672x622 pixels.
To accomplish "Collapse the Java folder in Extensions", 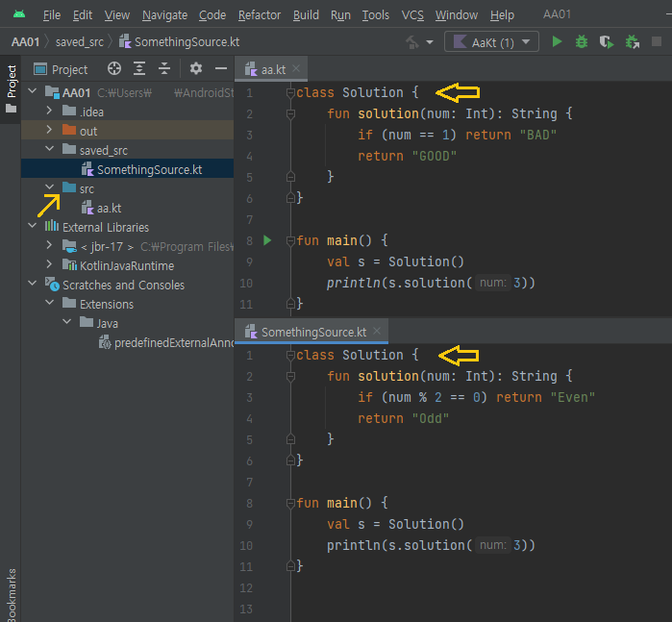I will [x=67, y=321].
